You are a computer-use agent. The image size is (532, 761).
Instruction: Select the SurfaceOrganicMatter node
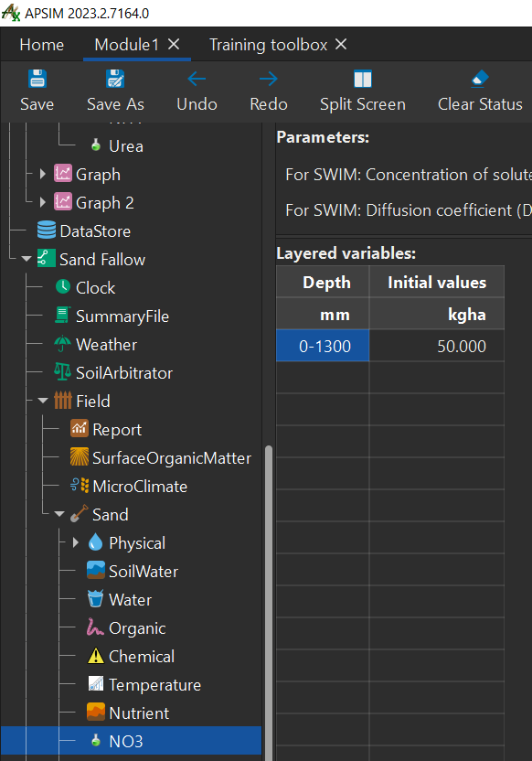pos(162,457)
